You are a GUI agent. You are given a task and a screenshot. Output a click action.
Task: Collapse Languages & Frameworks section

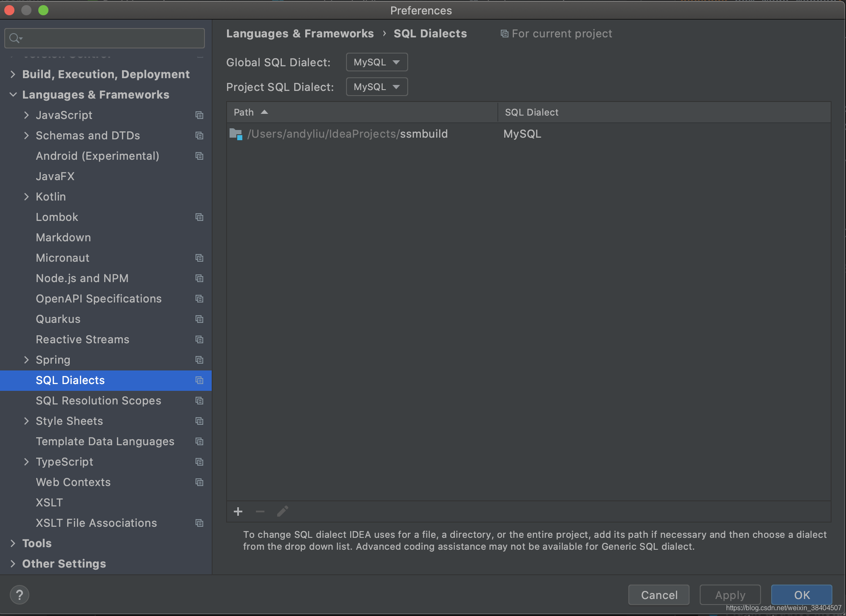tap(13, 95)
